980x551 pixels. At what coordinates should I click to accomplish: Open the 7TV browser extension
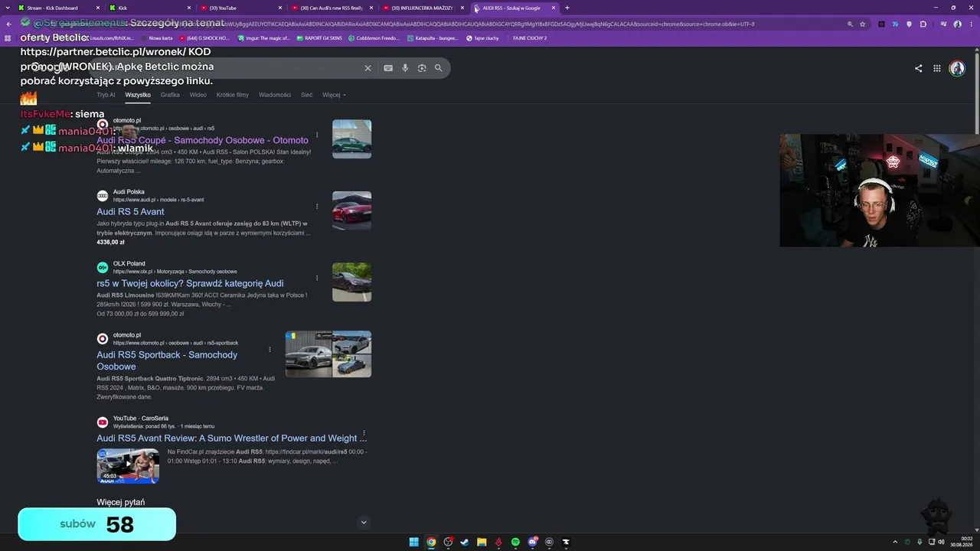895,24
